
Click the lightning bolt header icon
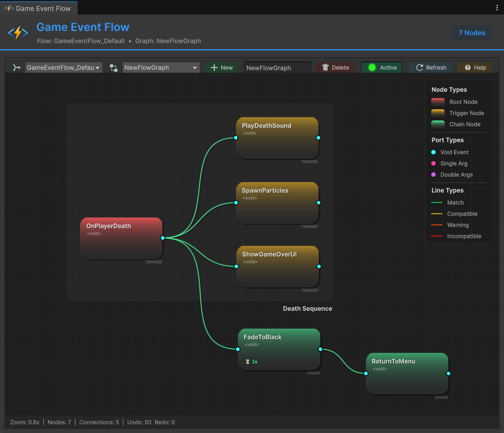(x=17, y=32)
